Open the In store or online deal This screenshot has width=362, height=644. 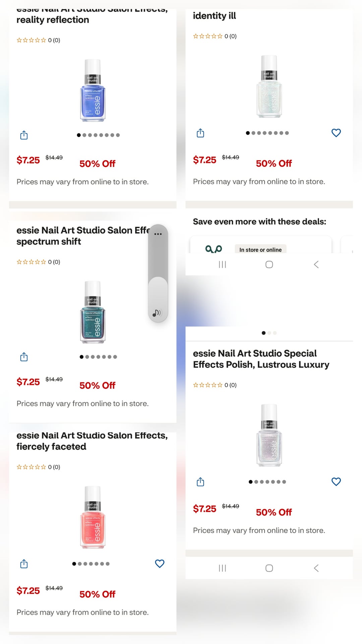260,250
